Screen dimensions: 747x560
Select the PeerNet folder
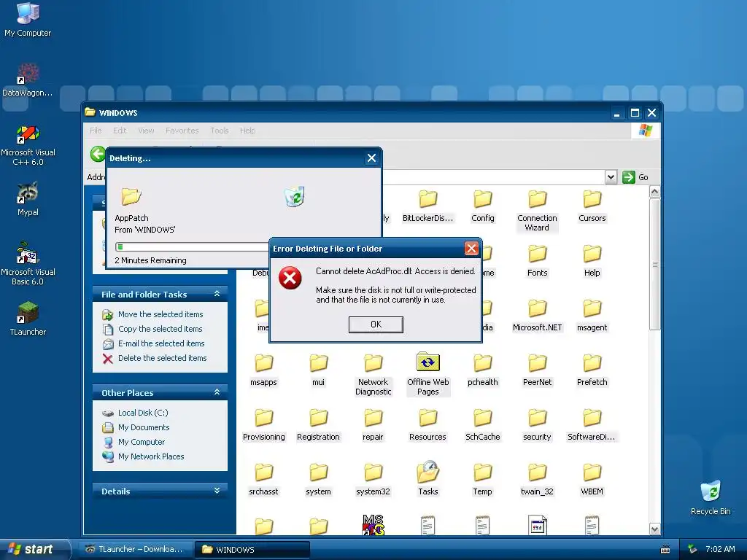[538, 370]
